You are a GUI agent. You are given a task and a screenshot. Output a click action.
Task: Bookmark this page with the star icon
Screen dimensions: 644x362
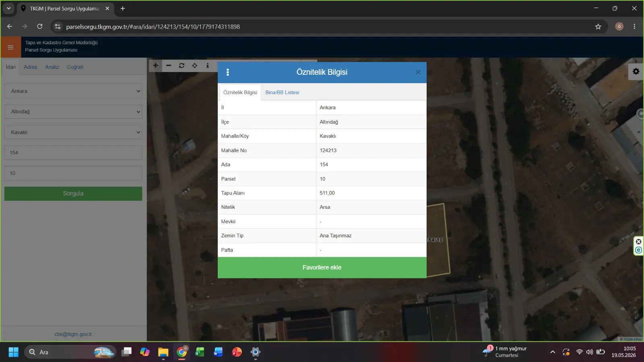point(598,27)
